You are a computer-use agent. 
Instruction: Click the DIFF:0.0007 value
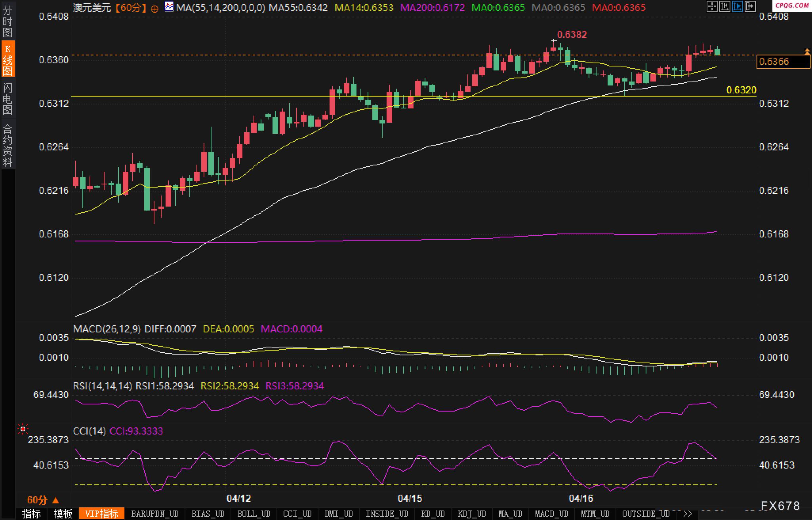pos(170,329)
